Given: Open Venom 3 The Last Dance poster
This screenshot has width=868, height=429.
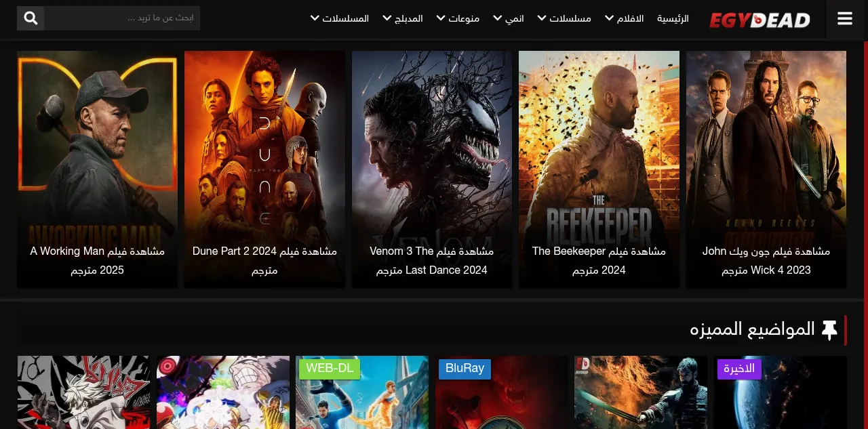Looking at the screenshot, I should 432,169.
